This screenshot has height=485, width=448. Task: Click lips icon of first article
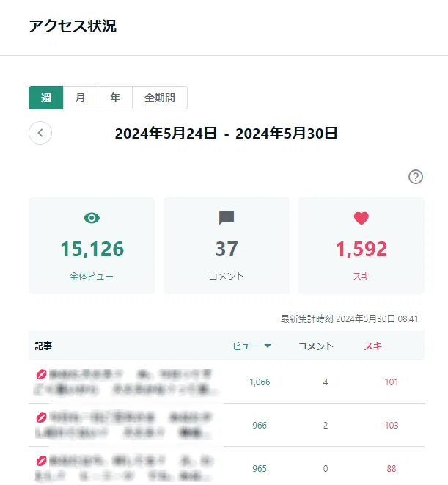(42, 374)
